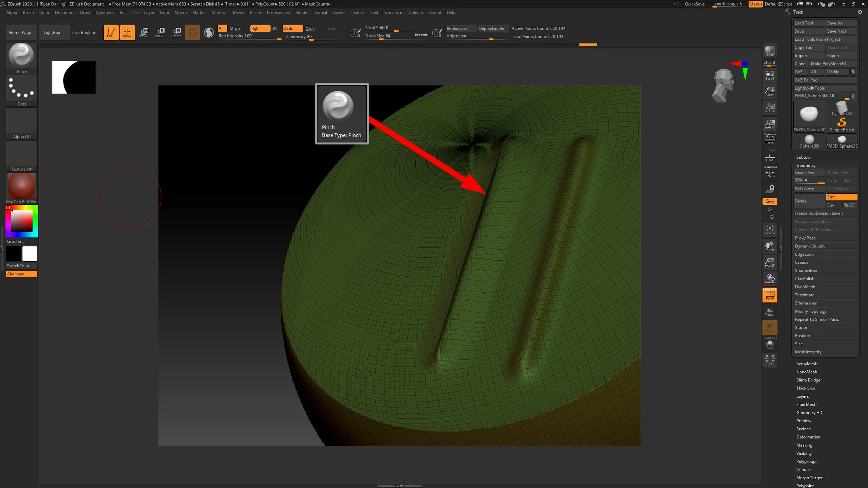Viewport: 868px width, 488px height.
Task: Expand the Subtool section
Action: [x=803, y=157]
